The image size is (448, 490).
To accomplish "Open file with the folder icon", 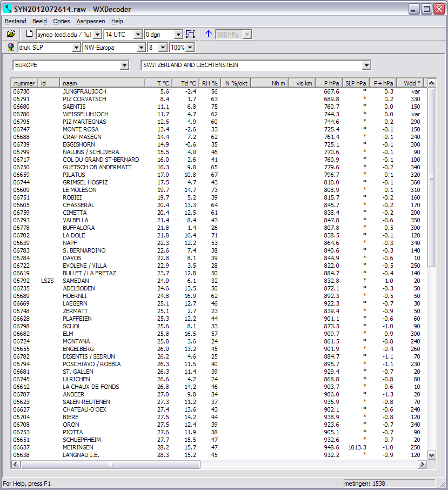I will [x=11, y=34].
